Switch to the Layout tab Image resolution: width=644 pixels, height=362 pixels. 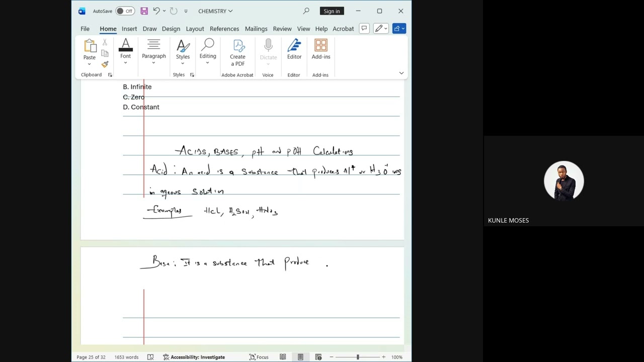click(195, 29)
